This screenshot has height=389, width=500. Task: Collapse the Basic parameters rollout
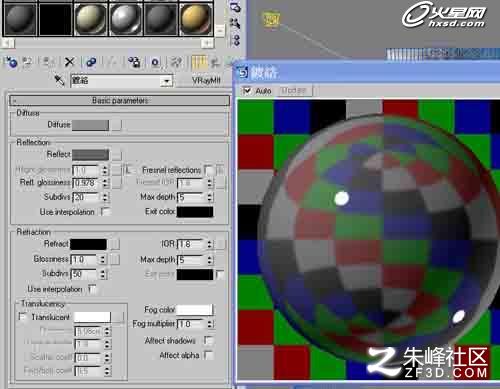point(120,100)
